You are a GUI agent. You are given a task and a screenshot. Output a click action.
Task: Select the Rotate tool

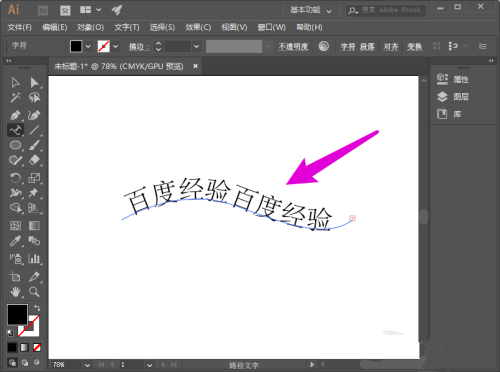tap(15, 178)
